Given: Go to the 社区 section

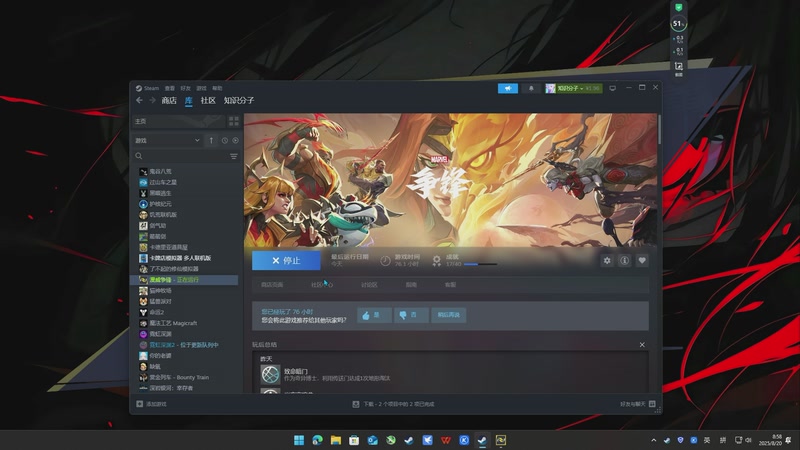Looking at the screenshot, I should pyautogui.click(x=208, y=101).
